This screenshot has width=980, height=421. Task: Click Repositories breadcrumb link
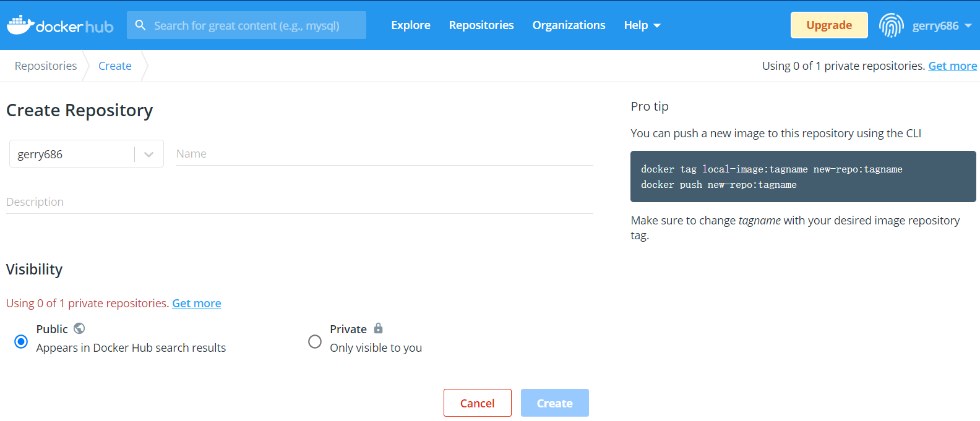[x=46, y=66]
